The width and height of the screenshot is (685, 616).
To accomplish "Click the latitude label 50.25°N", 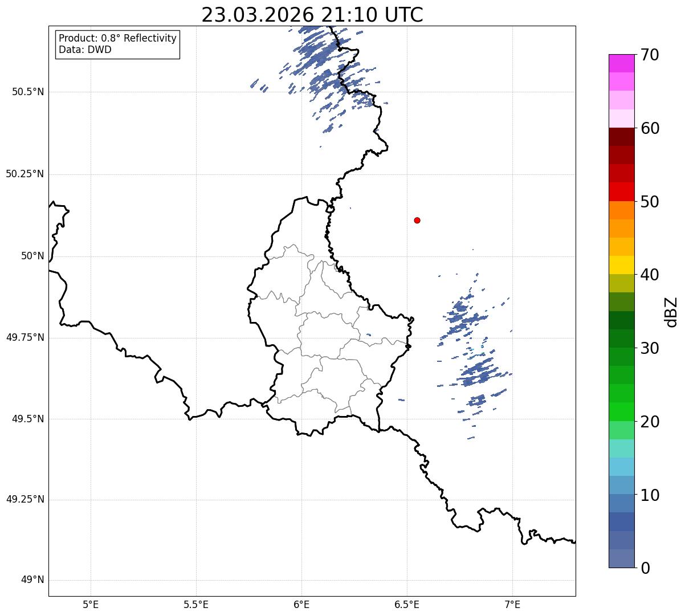I will [25, 174].
